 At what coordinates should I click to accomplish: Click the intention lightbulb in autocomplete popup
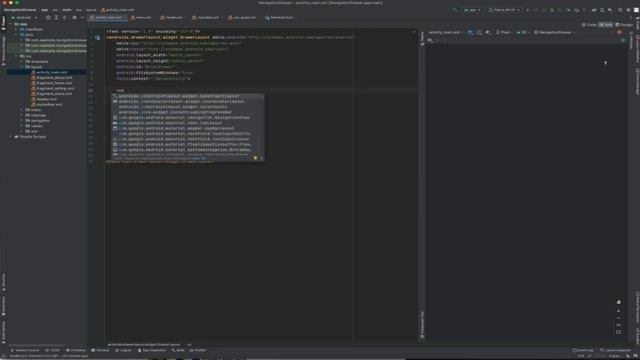coord(256,158)
